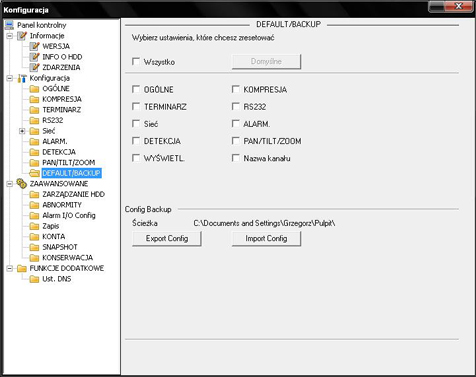Expand the Sieć tree node
The height and width of the screenshot is (377, 476).
coord(22,131)
